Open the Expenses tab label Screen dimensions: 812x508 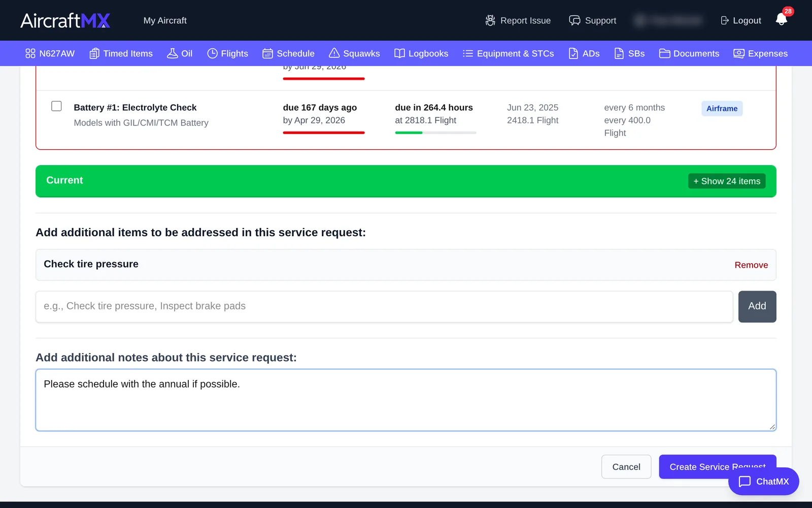(x=768, y=53)
